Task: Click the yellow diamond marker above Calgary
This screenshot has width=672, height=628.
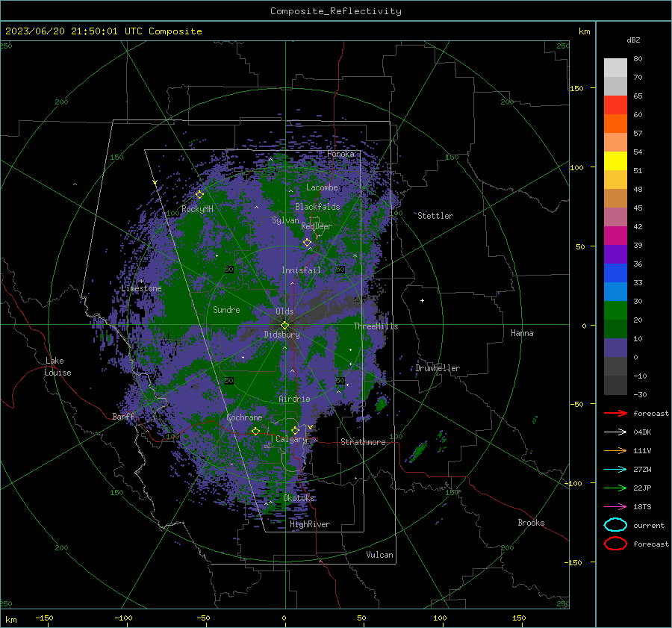Action: pos(295,430)
